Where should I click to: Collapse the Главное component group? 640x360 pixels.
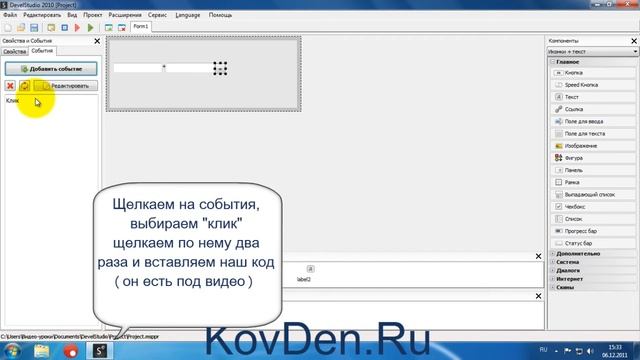pyautogui.click(x=553, y=62)
